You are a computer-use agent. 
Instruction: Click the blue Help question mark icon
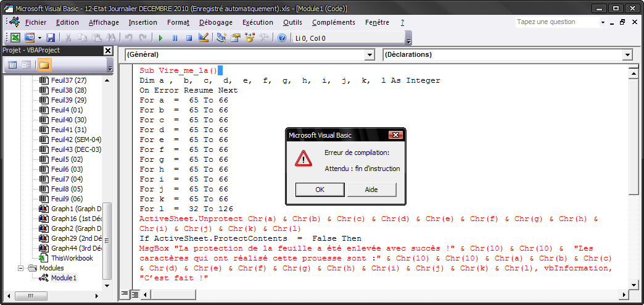pos(282,38)
